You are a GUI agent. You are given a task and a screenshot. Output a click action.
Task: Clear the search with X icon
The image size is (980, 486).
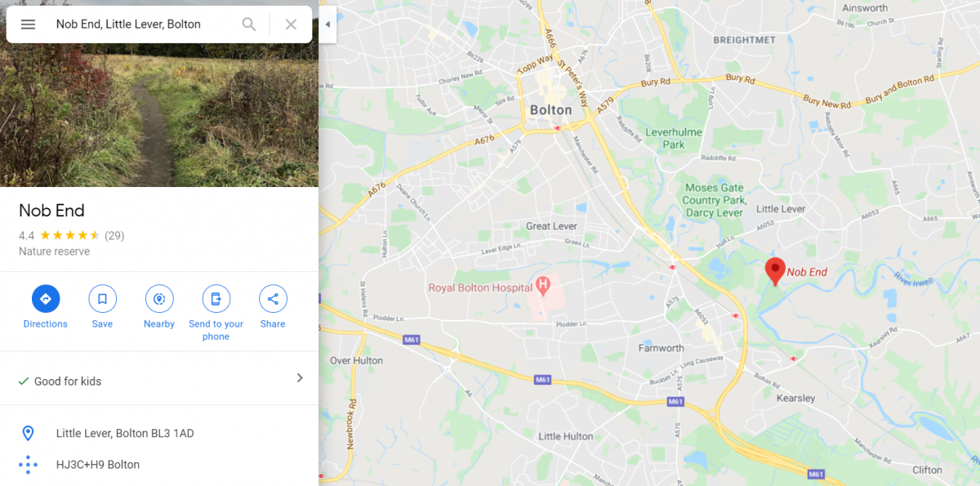291,25
